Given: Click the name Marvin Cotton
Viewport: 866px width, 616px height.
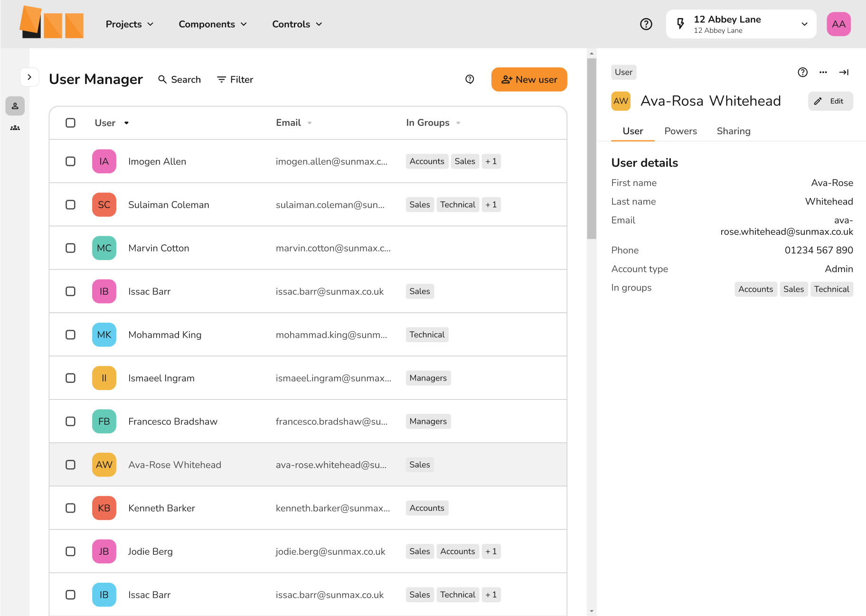Looking at the screenshot, I should 159,248.
